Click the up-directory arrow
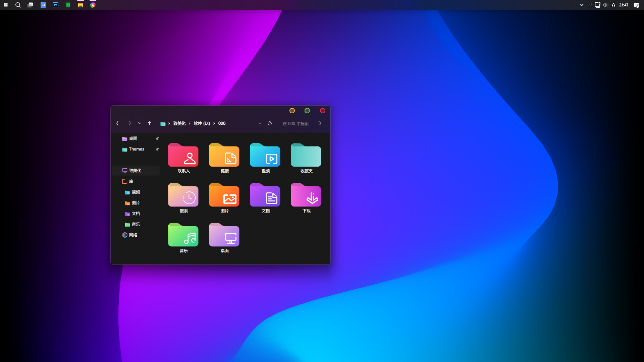The width and height of the screenshot is (644, 362). [150, 123]
